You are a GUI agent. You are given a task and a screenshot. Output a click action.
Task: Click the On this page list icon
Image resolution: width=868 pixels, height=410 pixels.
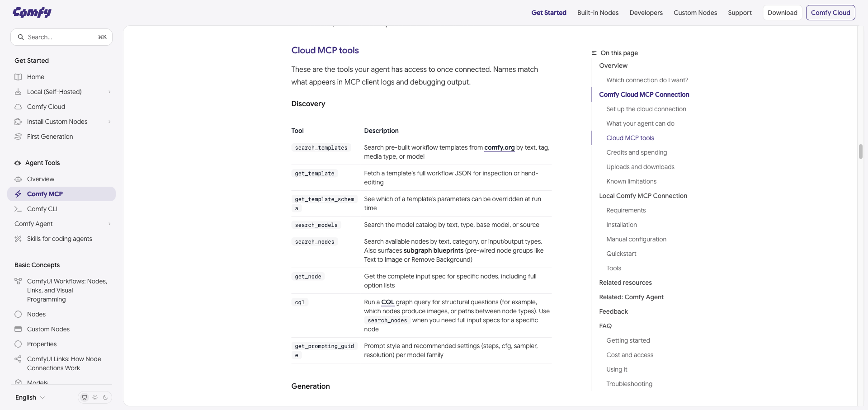[594, 53]
